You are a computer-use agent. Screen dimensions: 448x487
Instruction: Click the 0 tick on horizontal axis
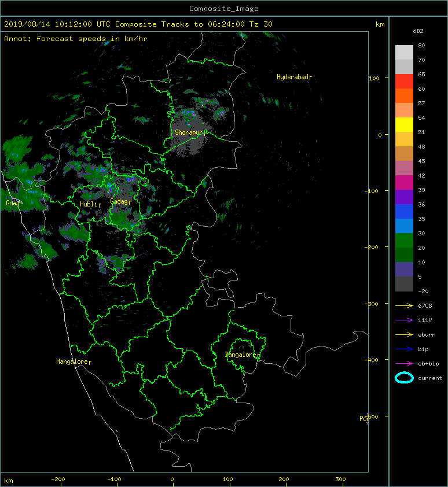point(172,479)
